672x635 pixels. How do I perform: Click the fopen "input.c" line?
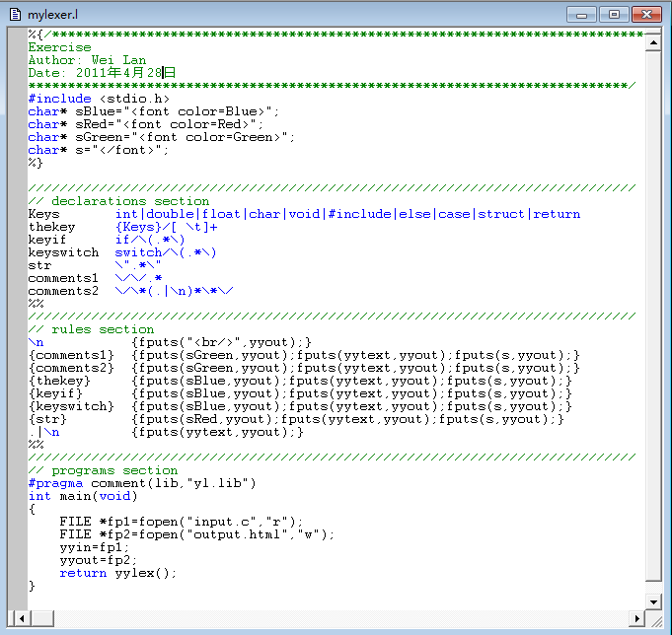point(182,522)
